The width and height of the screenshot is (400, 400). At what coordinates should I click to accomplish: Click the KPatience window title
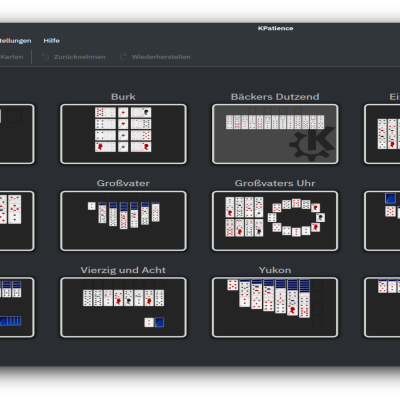(275, 28)
